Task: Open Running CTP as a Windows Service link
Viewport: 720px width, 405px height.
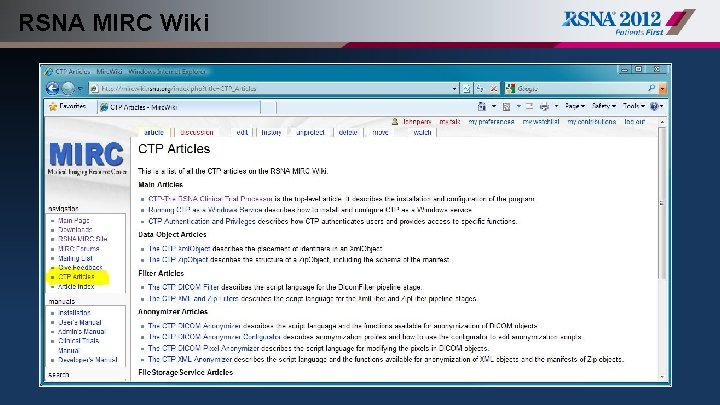Action: click(205, 210)
